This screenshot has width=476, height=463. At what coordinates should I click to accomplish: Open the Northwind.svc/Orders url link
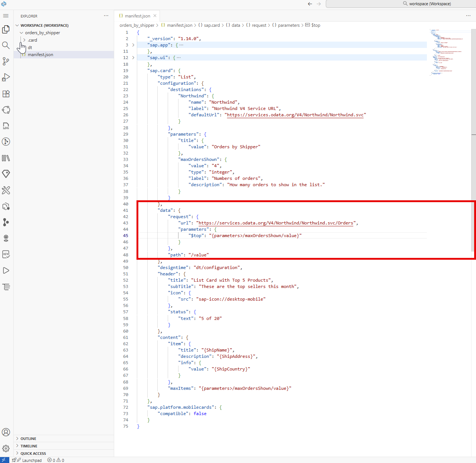[x=276, y=223]
